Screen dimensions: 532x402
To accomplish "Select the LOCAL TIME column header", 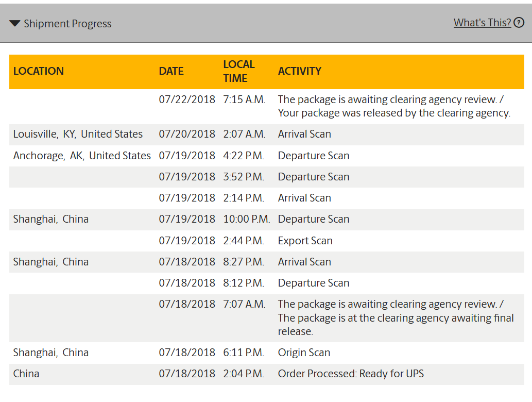I will 238,71.
